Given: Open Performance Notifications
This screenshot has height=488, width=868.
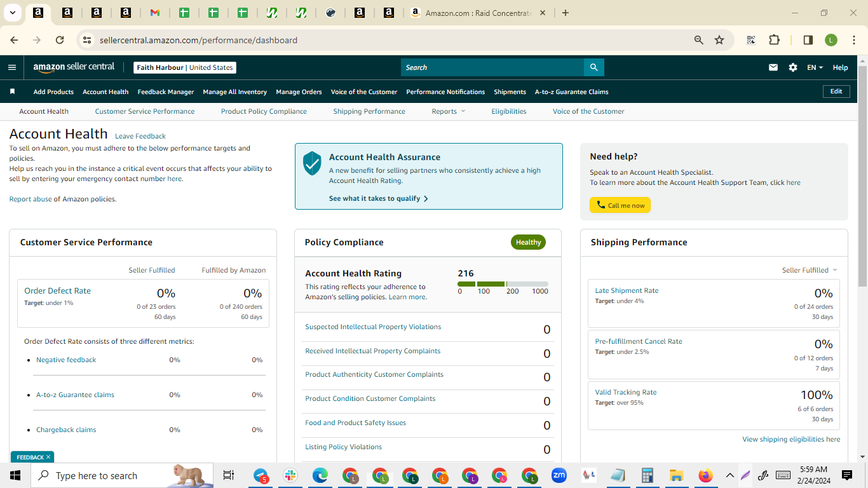Looking at the screenshot, I should tap(445, 91).
